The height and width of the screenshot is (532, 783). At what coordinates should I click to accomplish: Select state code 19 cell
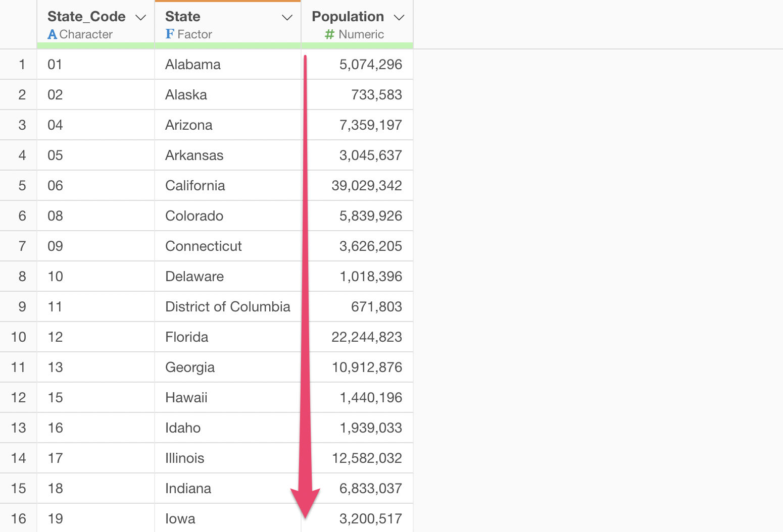pyautogui.click(x=55, y=518)
